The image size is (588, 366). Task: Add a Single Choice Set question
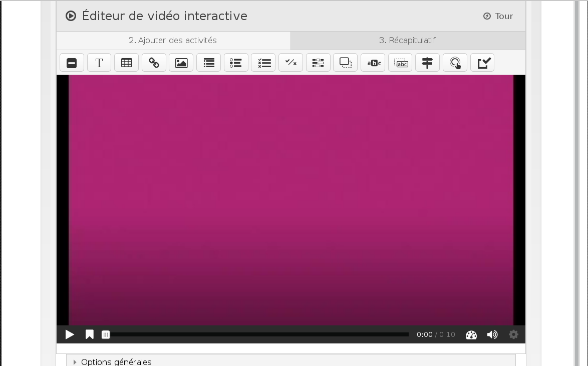click(236, 63)
